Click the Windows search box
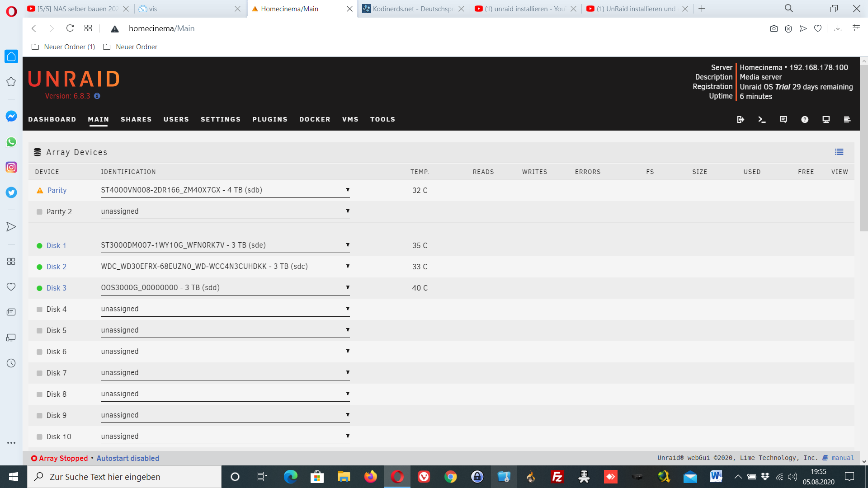 tap(124, 477)
